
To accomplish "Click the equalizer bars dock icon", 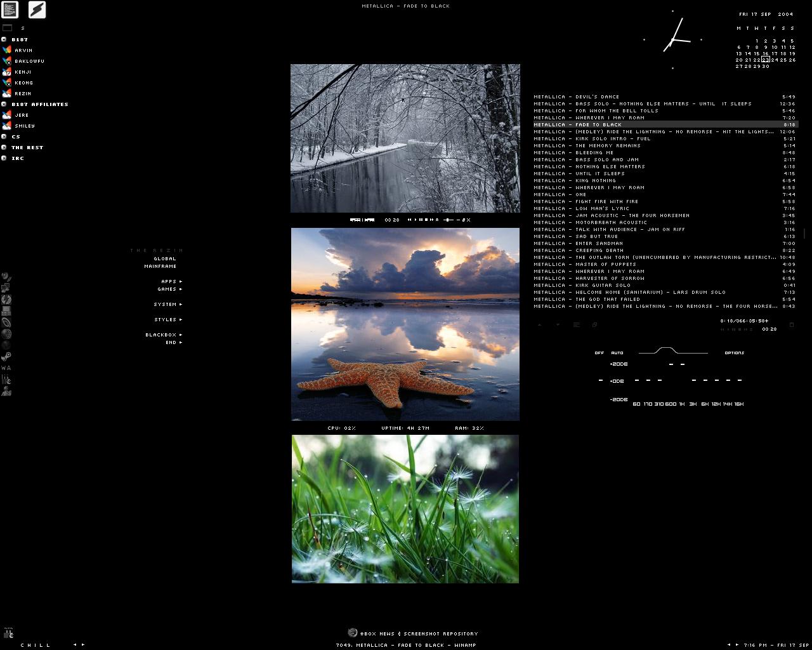I will coord(6,379).
